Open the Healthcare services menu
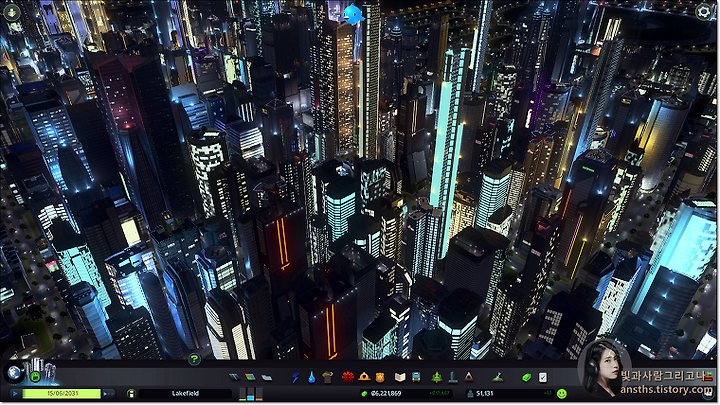 point(348,377)
